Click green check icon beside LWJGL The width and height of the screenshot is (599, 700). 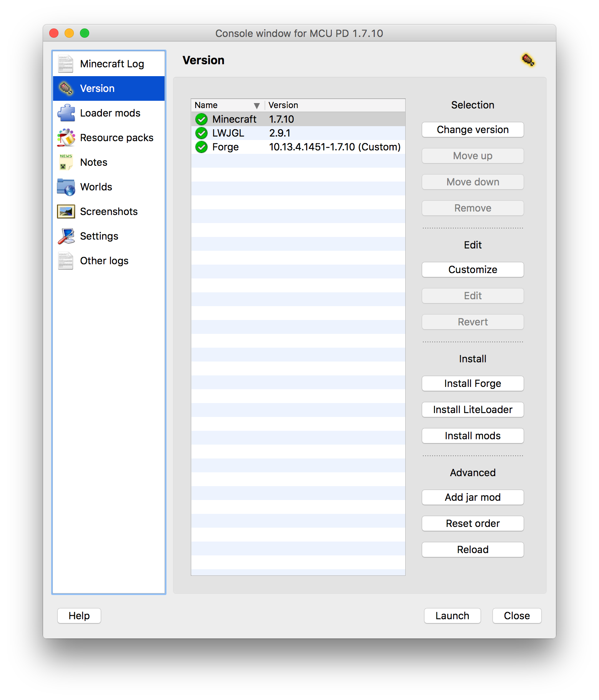coord(201,133)
